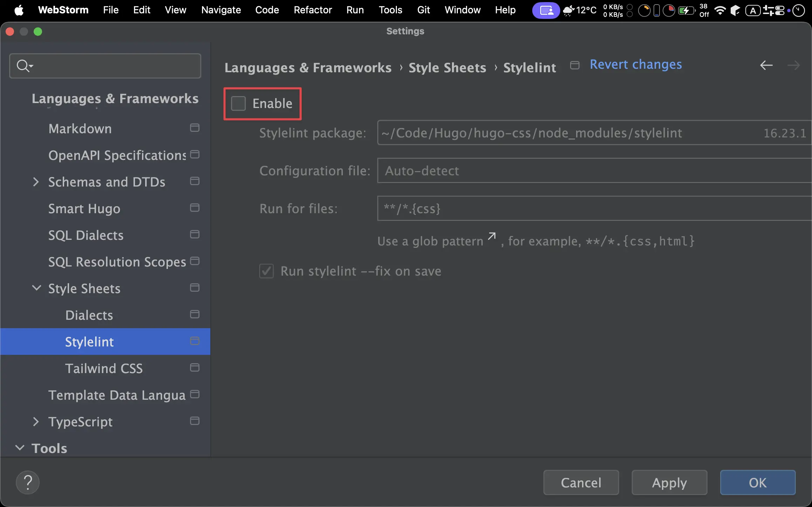Click project-level icon beside Schemas and DTDs
This screenshot has width=812, height=507.
[x=195, y=181]
